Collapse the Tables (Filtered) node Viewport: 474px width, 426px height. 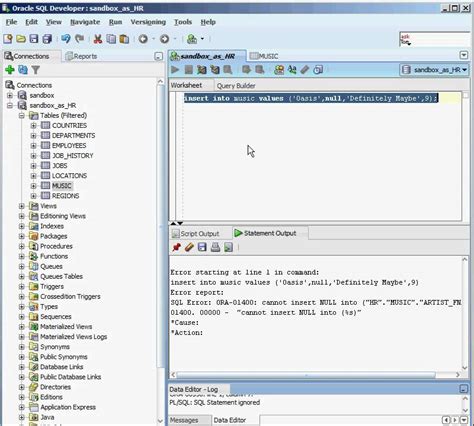tap(22, 115)
